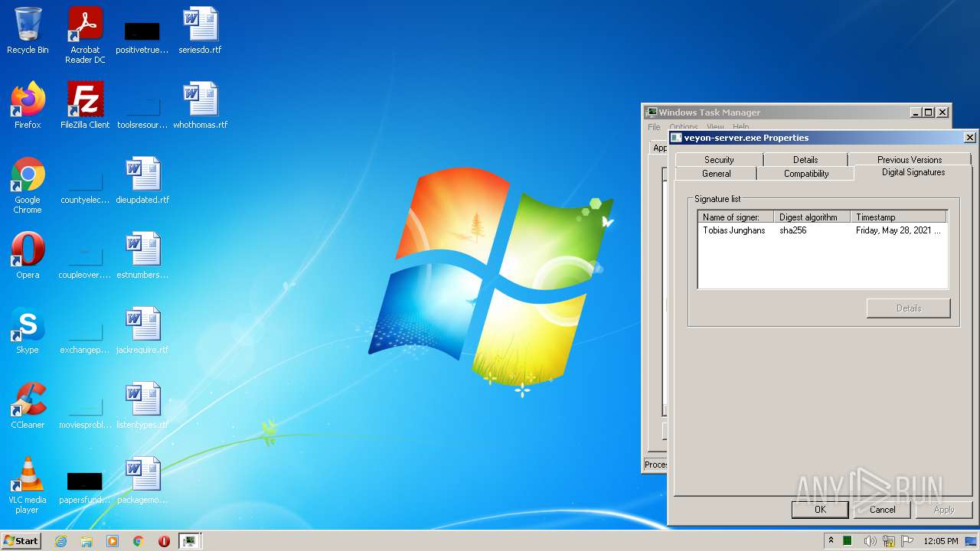
Task: Sort by Digest algorithm column
Action: [x=812, y=217]
